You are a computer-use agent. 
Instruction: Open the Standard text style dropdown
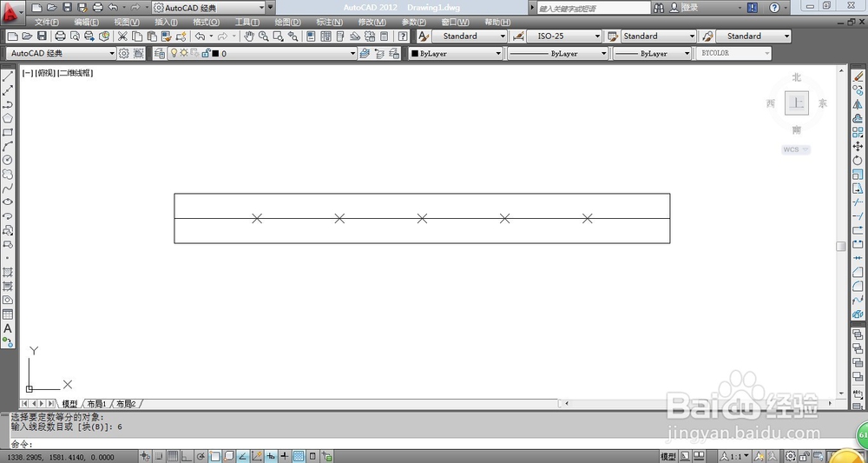click(x=470, y=36)
